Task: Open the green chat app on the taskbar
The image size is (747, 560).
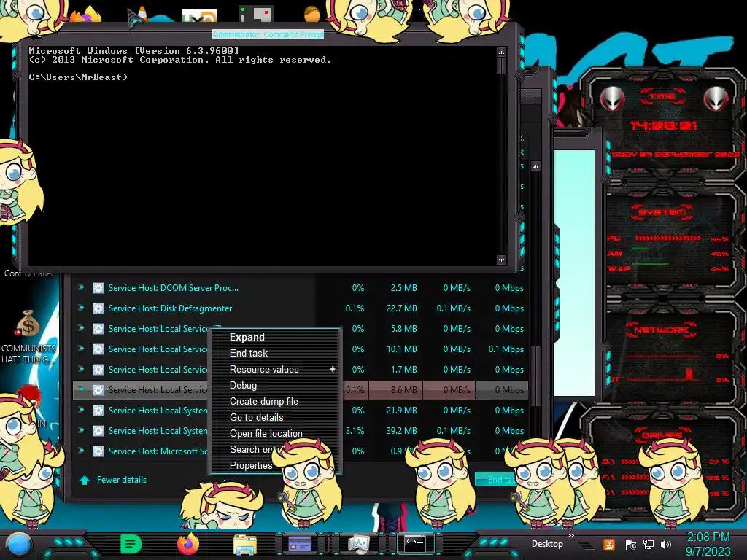Action: (131, 544)
